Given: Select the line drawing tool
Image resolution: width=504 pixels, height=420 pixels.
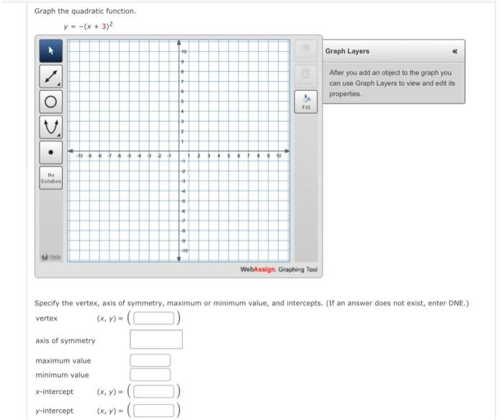Looking at the screenshot, I should pos(51,76).
